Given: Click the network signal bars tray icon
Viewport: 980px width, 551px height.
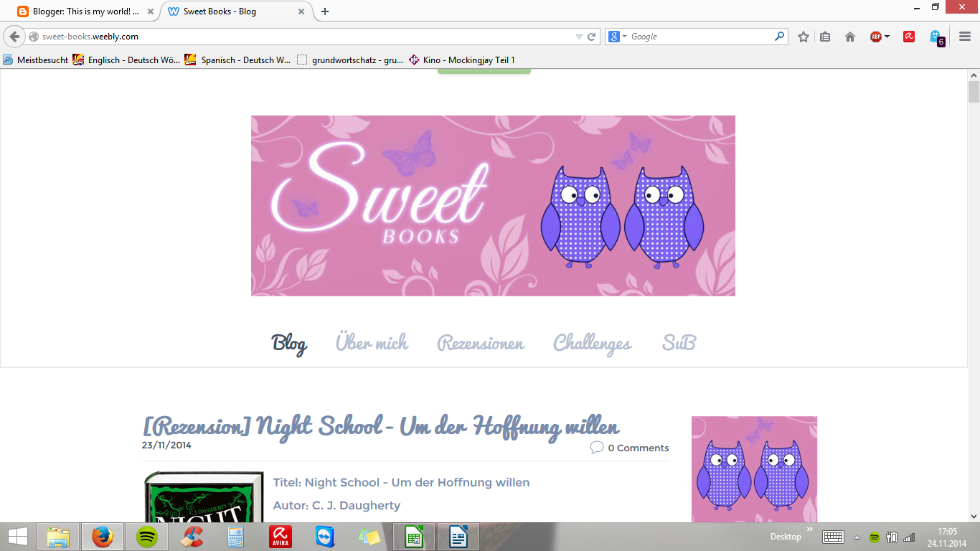Looking at the screenshot, I should pyautogui.click(x=910, y=537).
